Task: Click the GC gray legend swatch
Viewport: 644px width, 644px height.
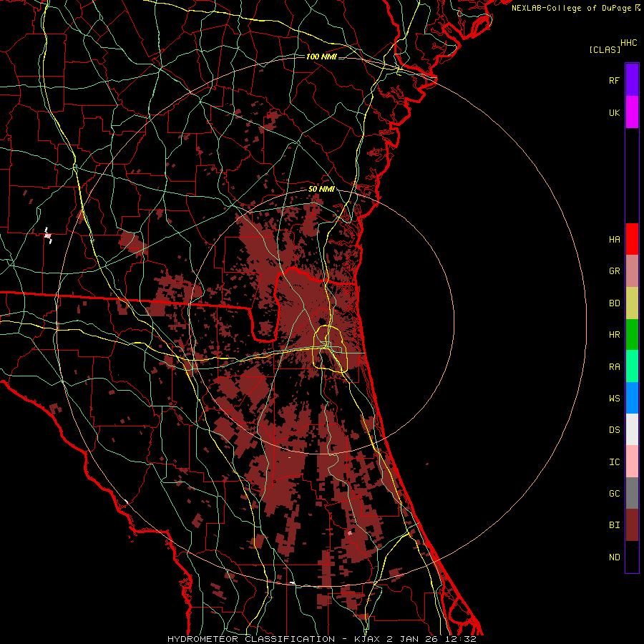Action: coord(632,493)
